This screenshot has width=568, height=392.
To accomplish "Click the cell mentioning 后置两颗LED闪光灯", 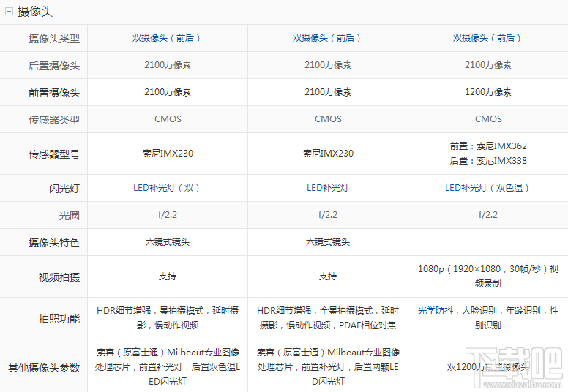I will pos(327,366).
